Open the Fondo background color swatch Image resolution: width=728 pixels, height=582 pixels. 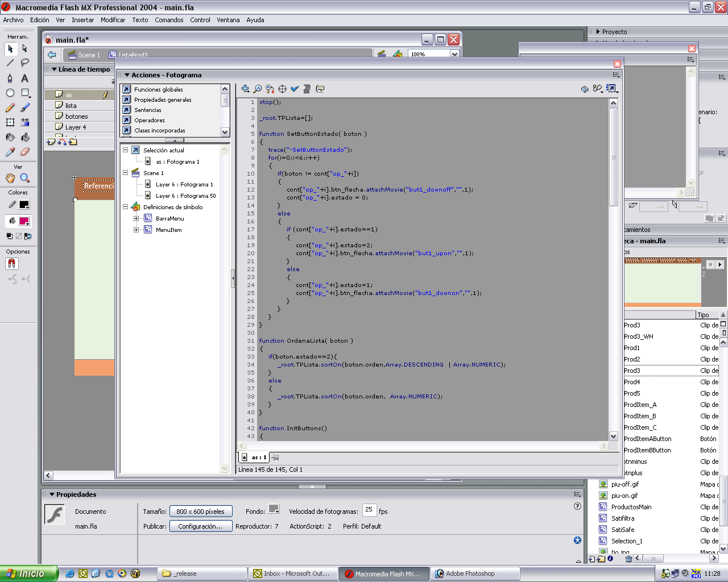(x=274, y=509)
